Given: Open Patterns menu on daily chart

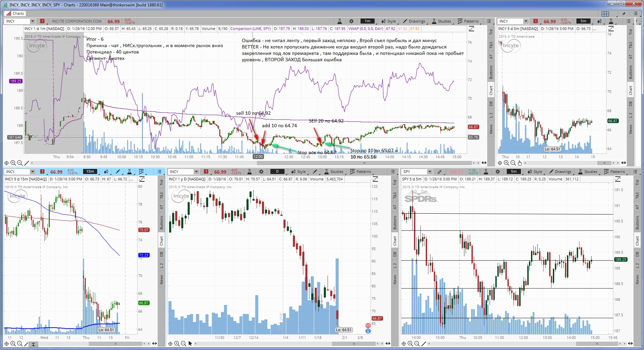Looking at the screenshot, I should (x=361, y=172).
